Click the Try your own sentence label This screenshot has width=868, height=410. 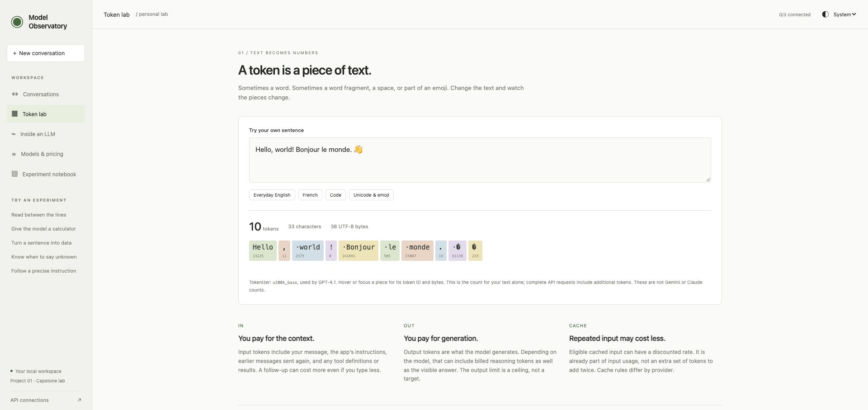click(276, 130)
